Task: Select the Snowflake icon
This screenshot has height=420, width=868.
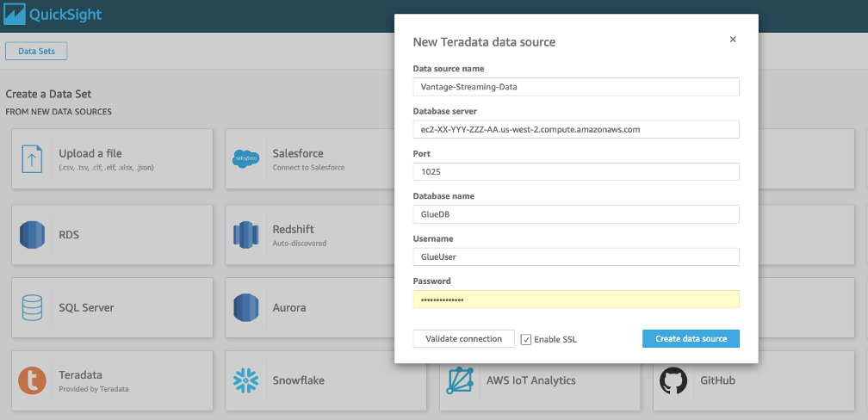Action: 246,380
